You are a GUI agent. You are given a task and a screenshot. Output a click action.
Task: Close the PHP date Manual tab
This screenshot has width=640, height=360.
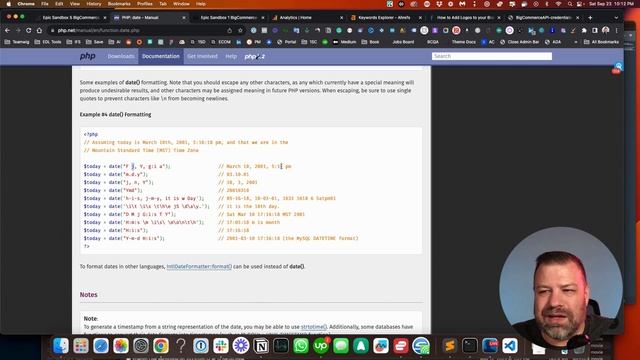(x=184, y=18)
